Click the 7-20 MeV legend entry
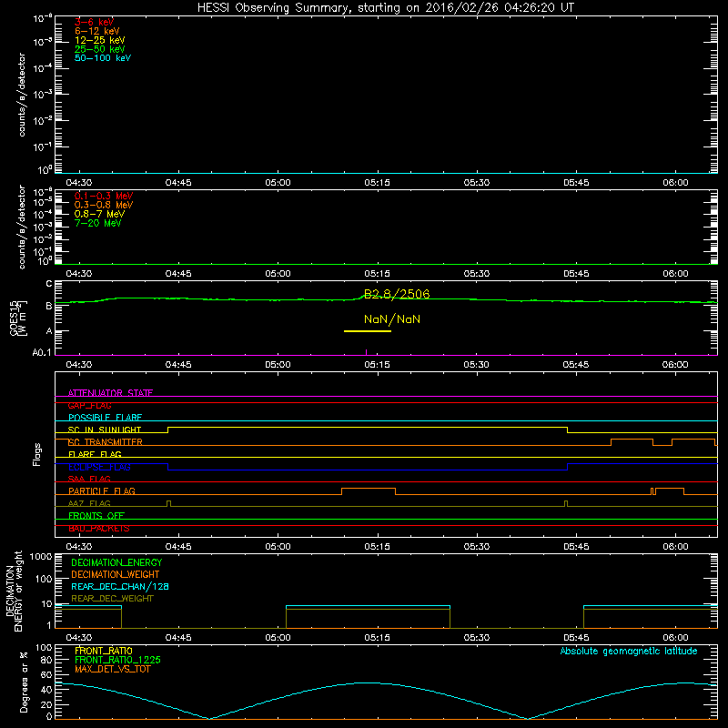Viewport: 728px width, 728px height. click(x=97, y=223)
